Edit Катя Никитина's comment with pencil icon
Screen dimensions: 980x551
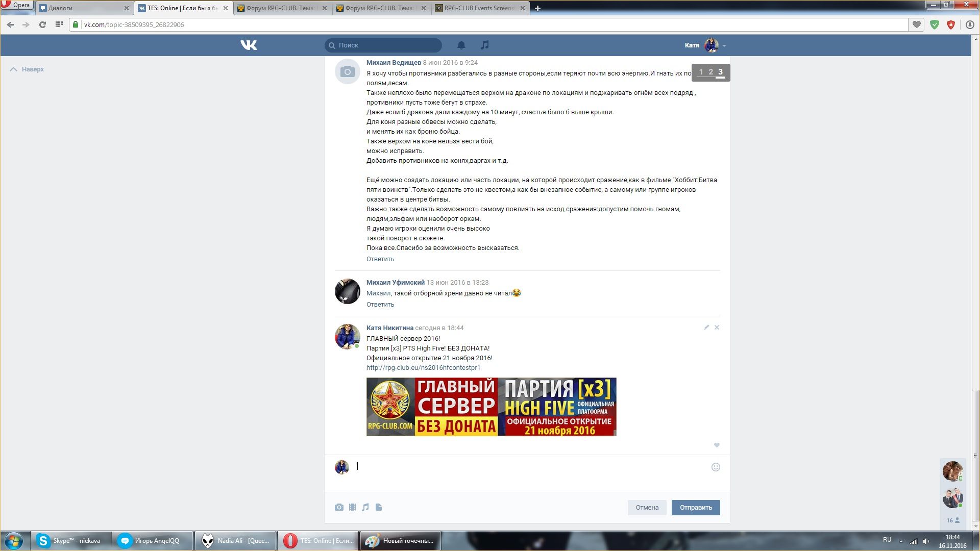706,327
